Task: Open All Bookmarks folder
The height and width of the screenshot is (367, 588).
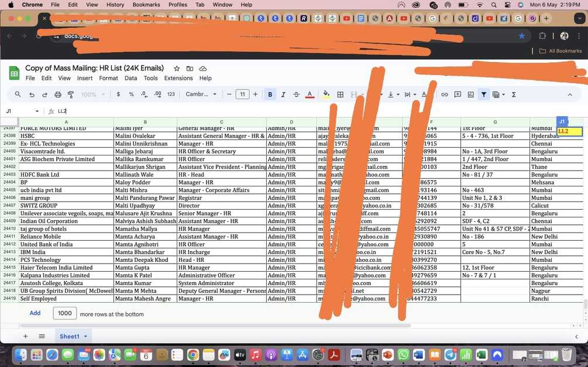Action: click(561, 51)
